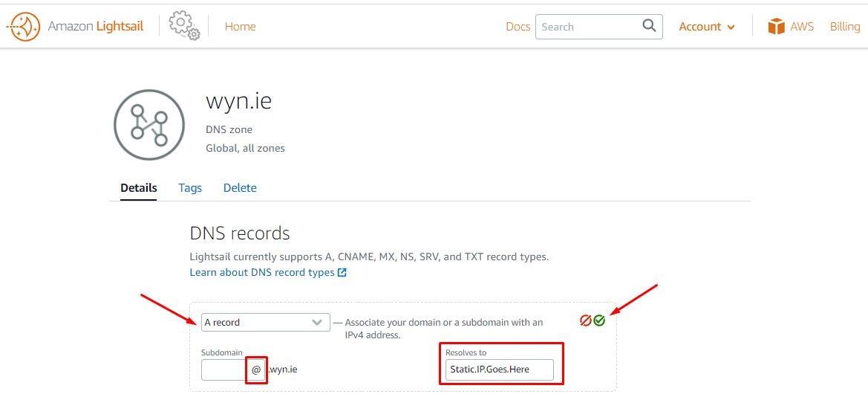Click the Resolves to input field

(499, 369)
